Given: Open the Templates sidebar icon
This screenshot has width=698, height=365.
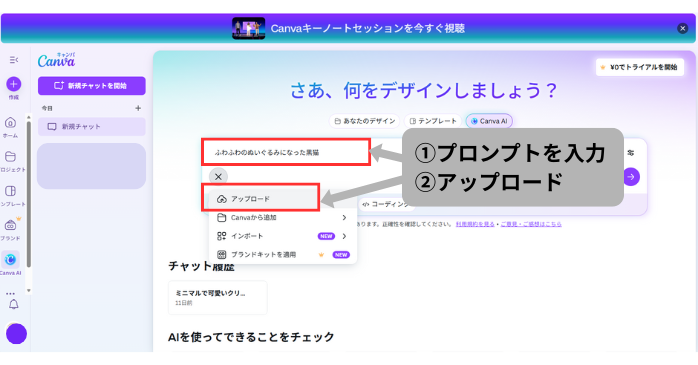Looking at the screenshot, I should point(10,191).
